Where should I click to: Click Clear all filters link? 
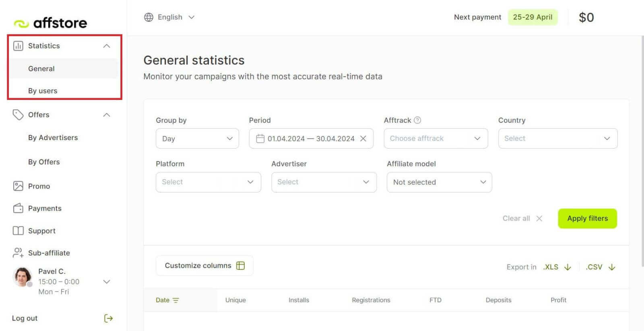[522, 218]
